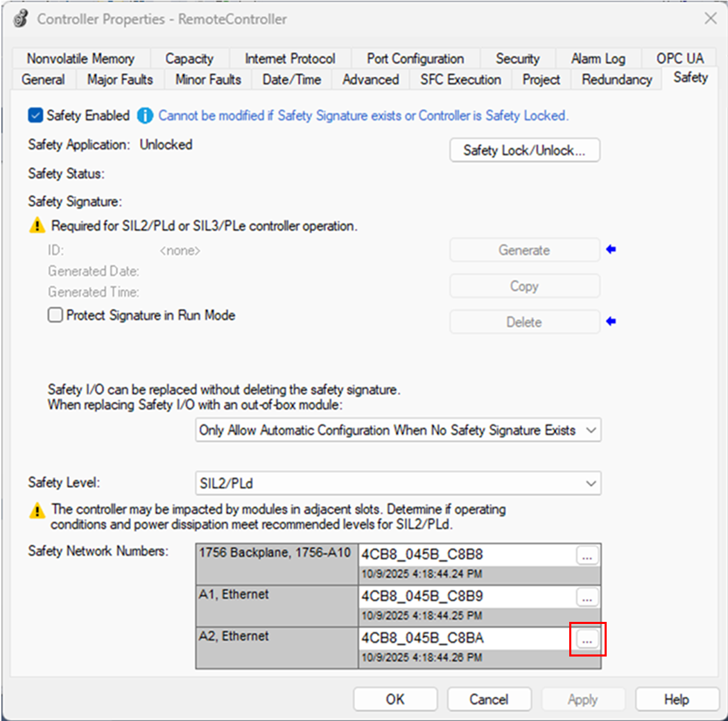
Task: Click the Copy signature button
Action: tap(525, 286)
